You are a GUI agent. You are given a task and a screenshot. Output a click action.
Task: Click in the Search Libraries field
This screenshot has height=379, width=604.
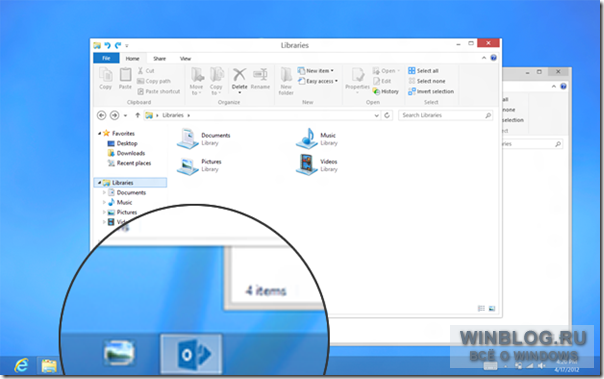tap(446, 115)
